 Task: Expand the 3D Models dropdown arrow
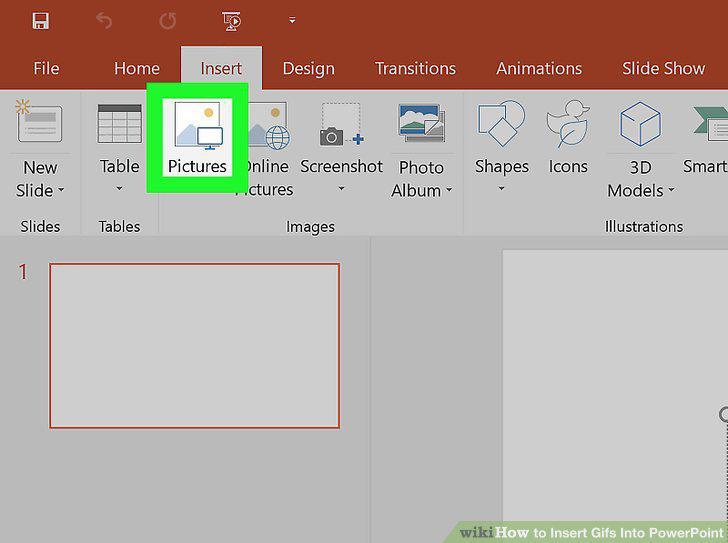coord(671,190)
